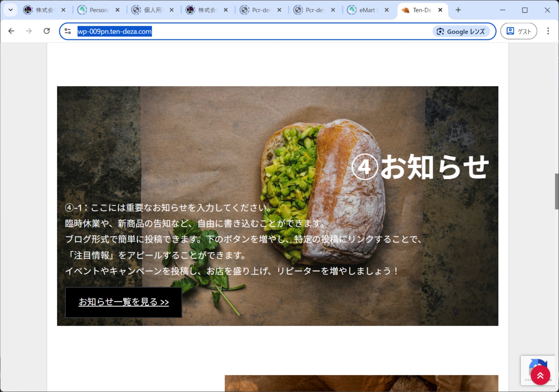
Task: Close the first Pcr-der tab
Action: point(279,10)
